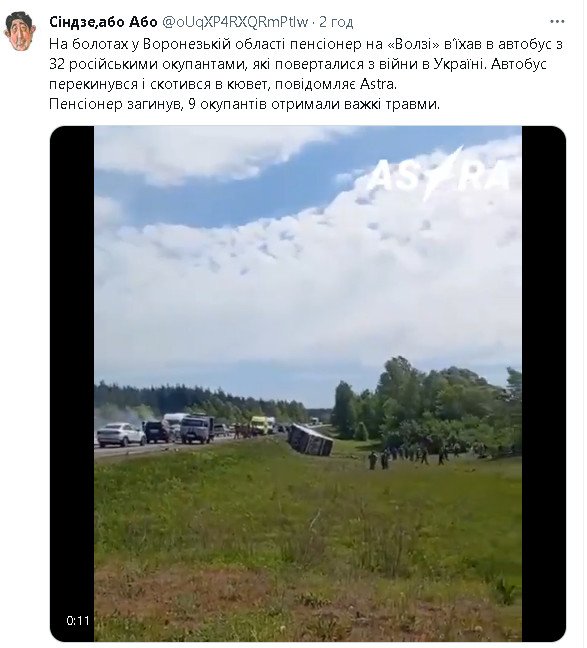Click the group of soldiers near the trees

pyautogui.click(x=426, y=454)
